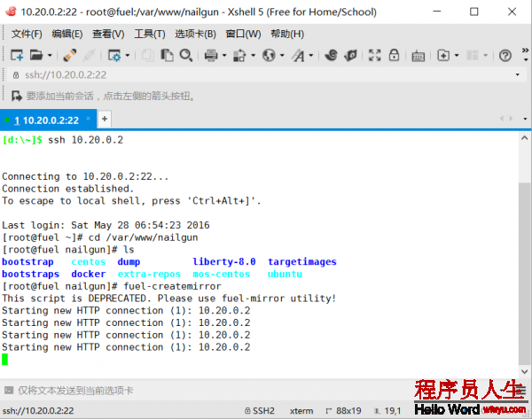This screenshot has height=419, width=532.
Task: Click the keyboard mapping icon
Action: point(418,56)
